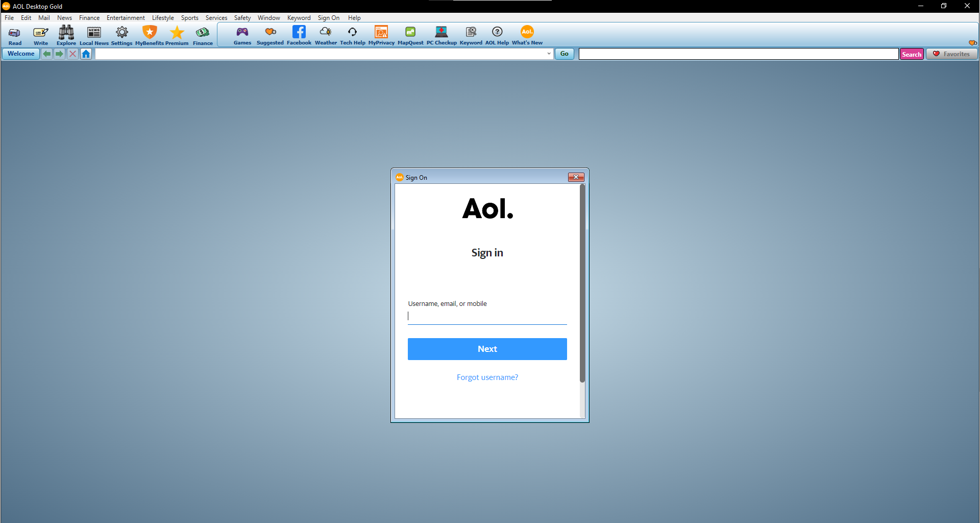The width and height of the screenshot is (980, 523).
Task: Open Facebook from the toolbar
Action: point(299,35)
